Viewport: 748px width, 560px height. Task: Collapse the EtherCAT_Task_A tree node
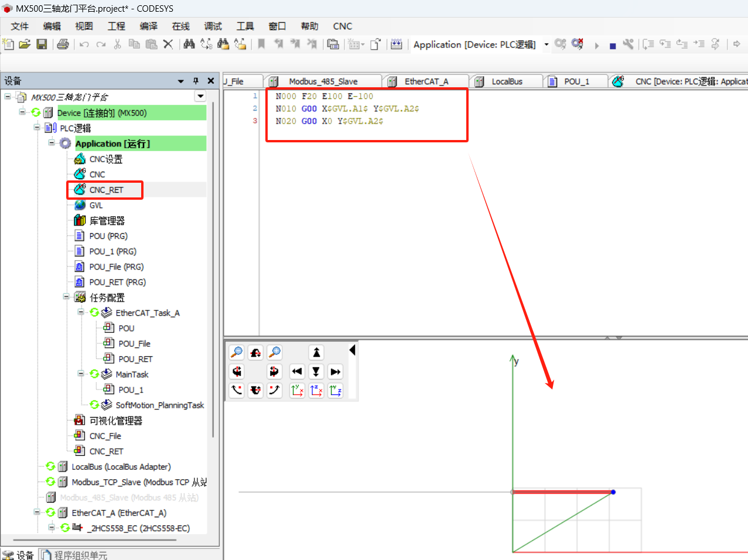pos(81,312)
